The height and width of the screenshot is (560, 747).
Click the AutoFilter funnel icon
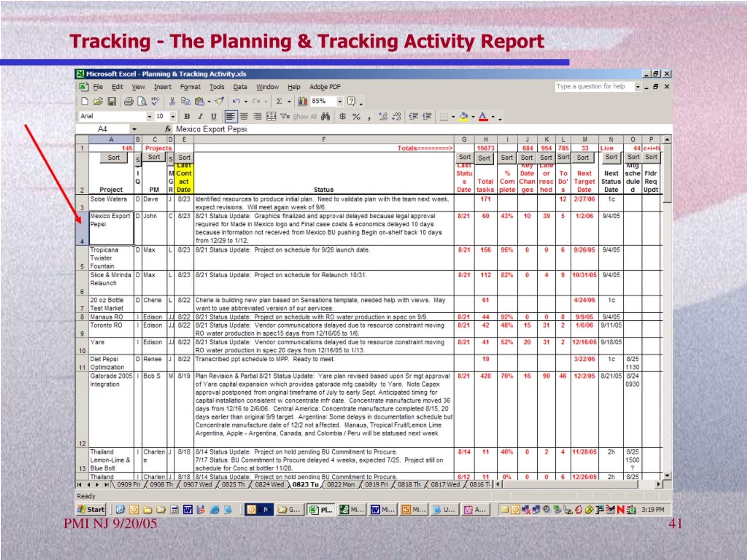tap(285, 116)
